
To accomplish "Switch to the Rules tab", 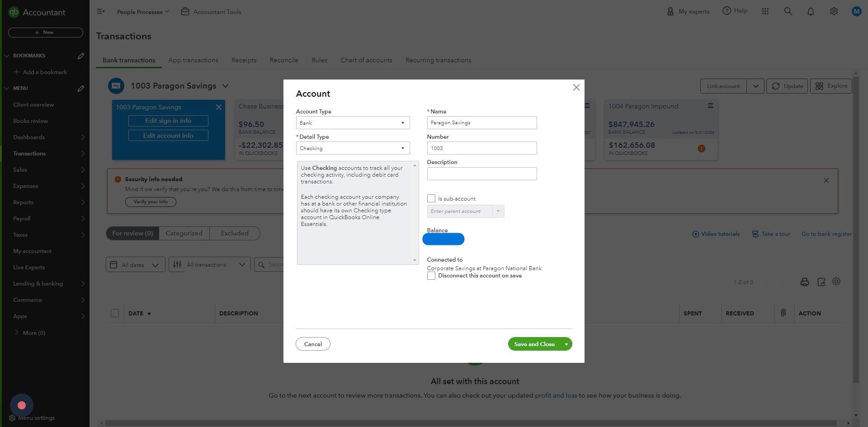I will click(319, 61).
